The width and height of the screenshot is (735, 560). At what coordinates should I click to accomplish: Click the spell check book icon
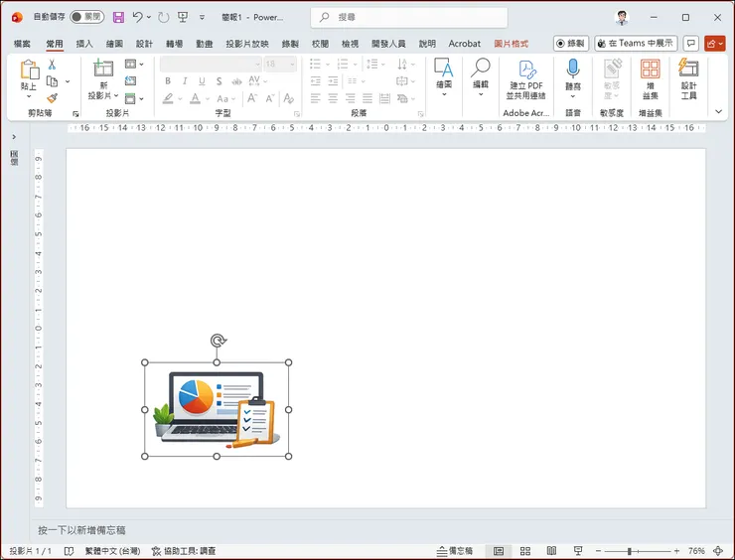point(69,551)
